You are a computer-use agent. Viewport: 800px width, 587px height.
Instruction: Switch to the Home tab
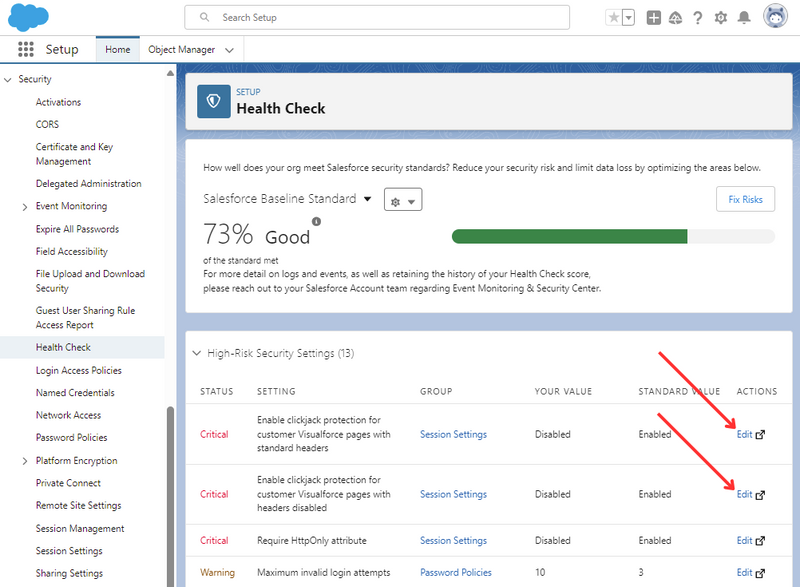[x=117, y=49]
